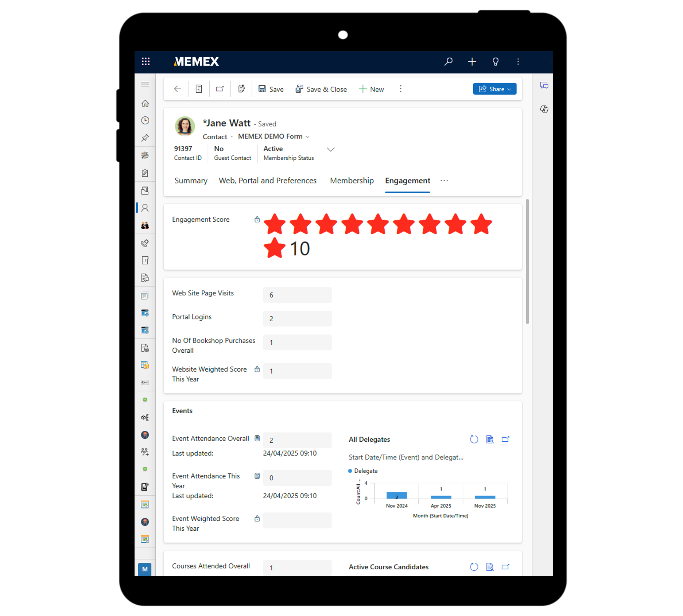Open the phone calls icon in sidebar
The image size is (683, 616).
[x=145, y=243]
